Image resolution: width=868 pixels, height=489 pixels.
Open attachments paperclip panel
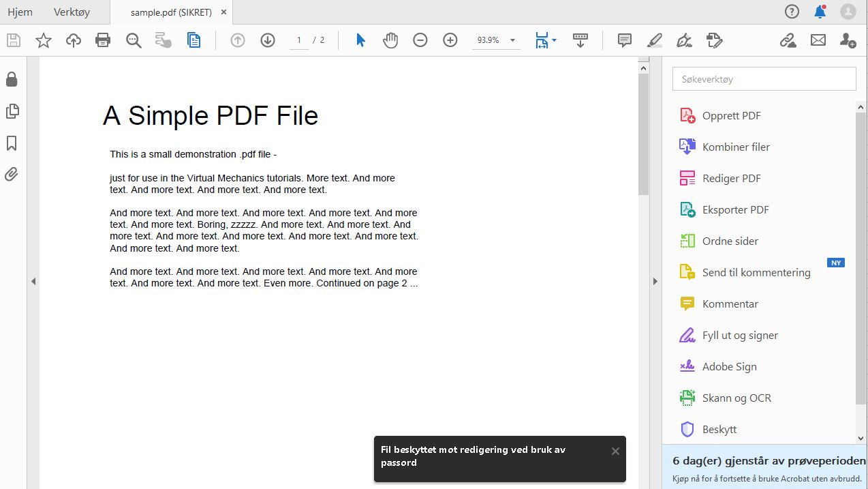pos(12,174)
